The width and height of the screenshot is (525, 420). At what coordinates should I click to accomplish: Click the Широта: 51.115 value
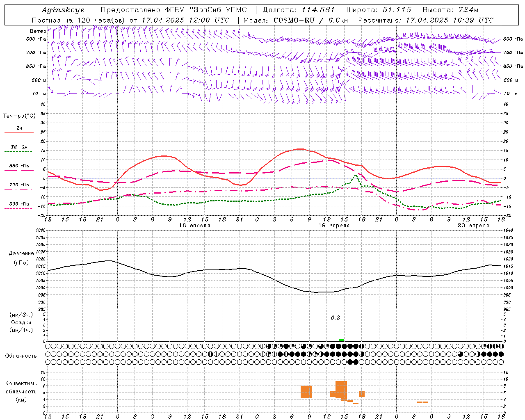coord(379,10)
